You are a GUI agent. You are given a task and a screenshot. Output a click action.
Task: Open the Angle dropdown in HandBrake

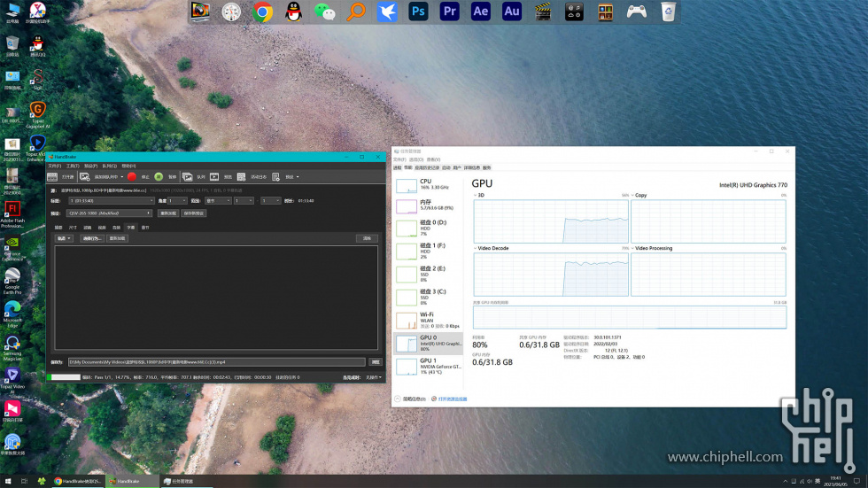177,201
